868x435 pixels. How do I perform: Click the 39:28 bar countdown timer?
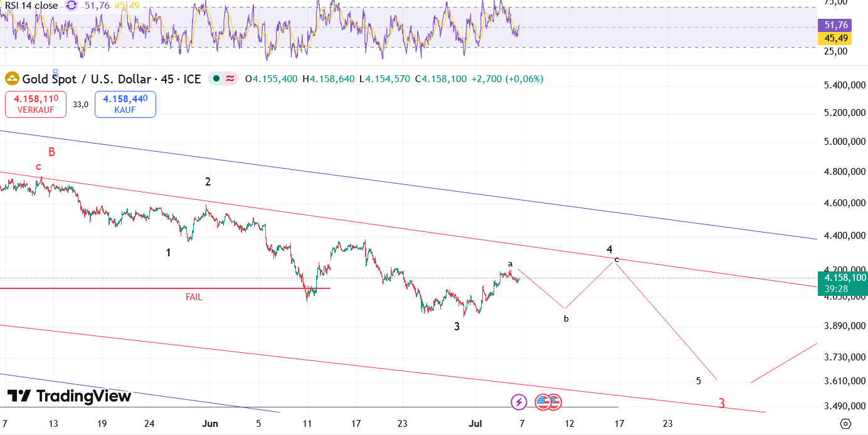coord(838,289)
